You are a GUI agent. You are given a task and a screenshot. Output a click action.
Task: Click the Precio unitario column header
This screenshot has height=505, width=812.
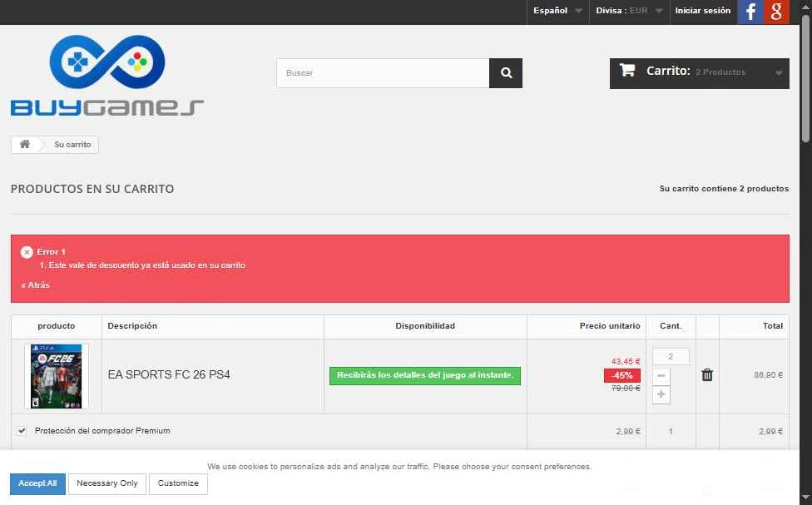pos(610,326)
